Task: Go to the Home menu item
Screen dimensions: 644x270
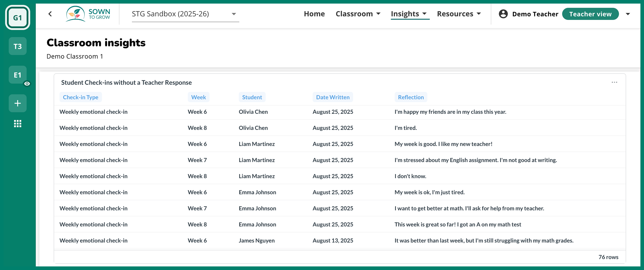Action: (314, 14)
